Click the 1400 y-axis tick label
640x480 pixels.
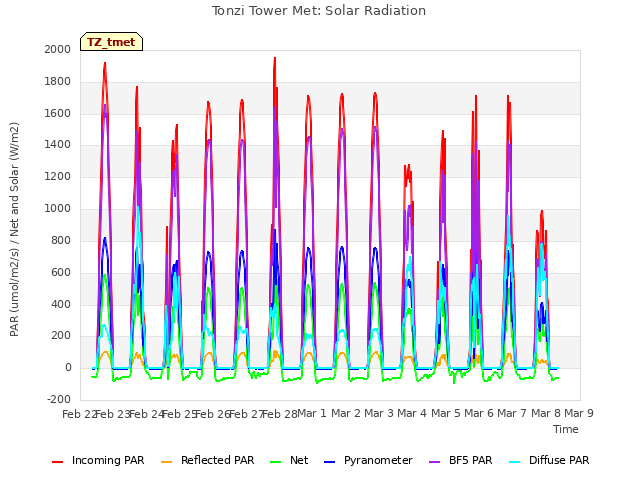(x=58, y=144)
